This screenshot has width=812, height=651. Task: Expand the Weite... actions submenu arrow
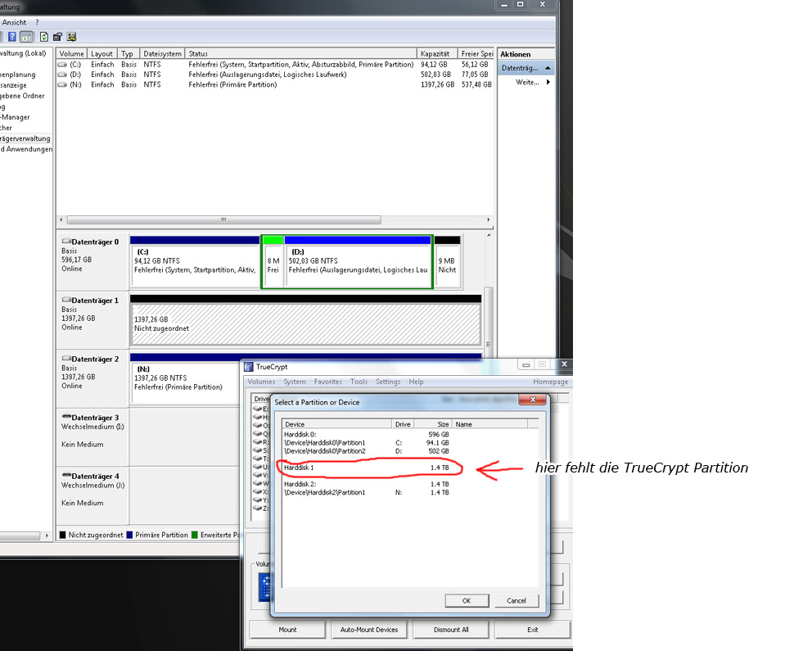[x=548, y=83]
